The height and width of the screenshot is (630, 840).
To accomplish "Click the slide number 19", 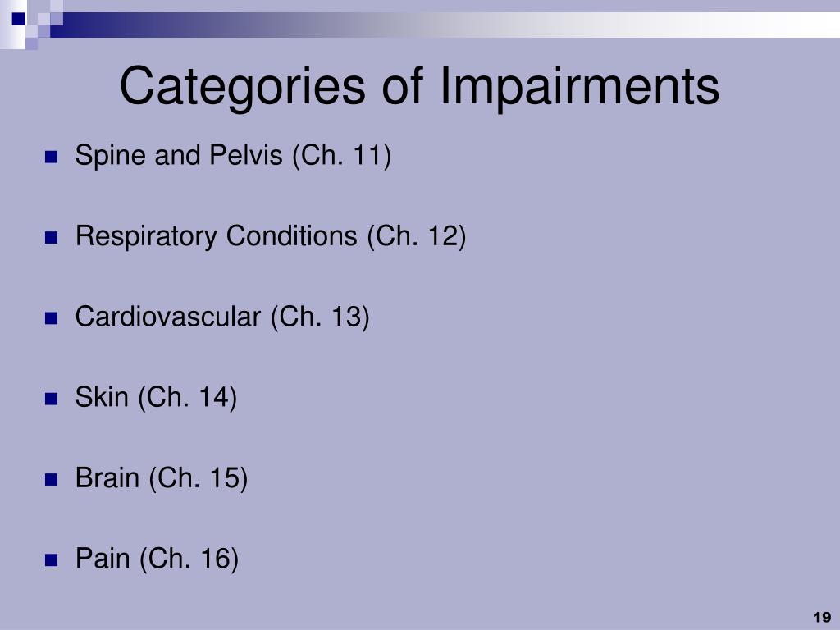I will [x=822, y=617].
